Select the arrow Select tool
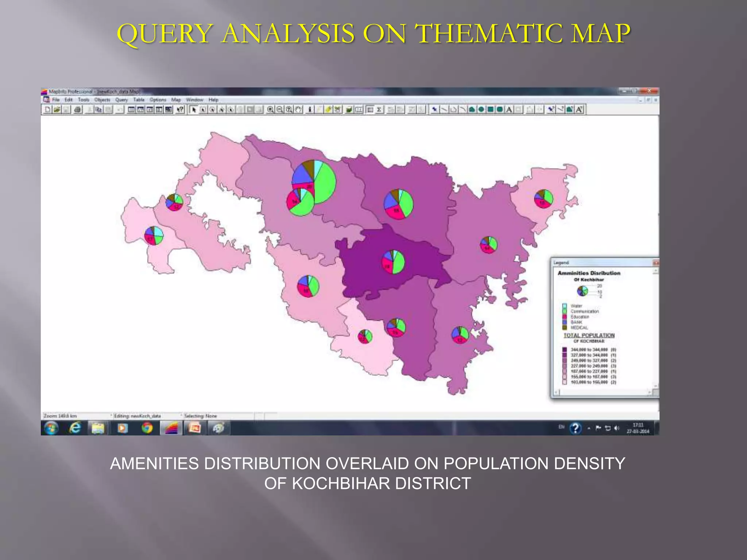 click(194, 109)
